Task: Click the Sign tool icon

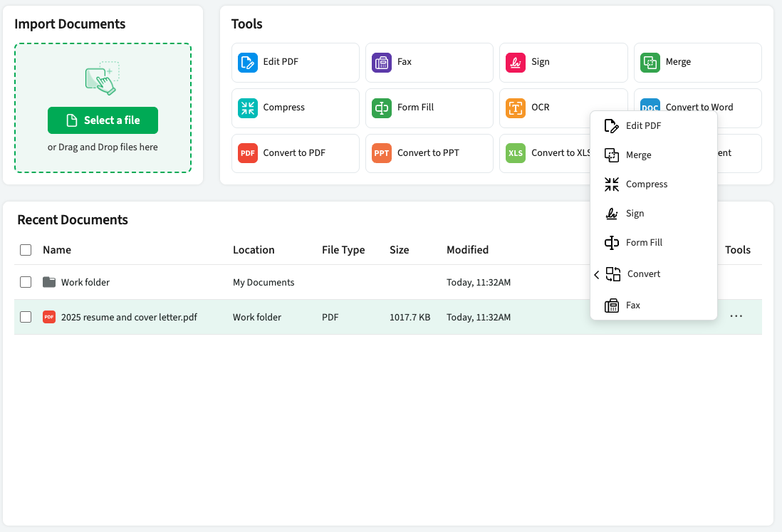Action: [x=515, y=63]
